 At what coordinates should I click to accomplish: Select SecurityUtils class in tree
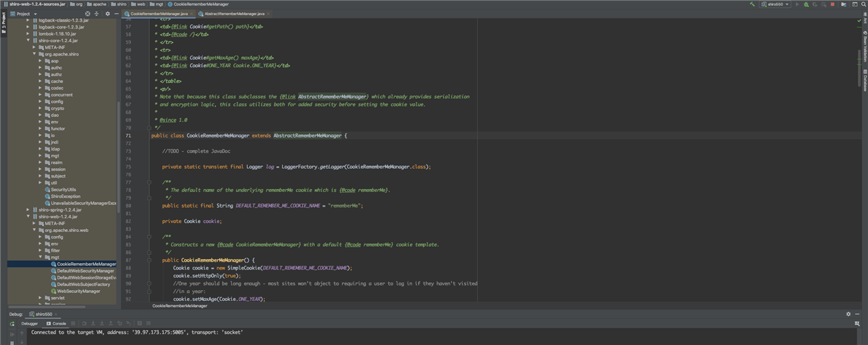(63, 190)
